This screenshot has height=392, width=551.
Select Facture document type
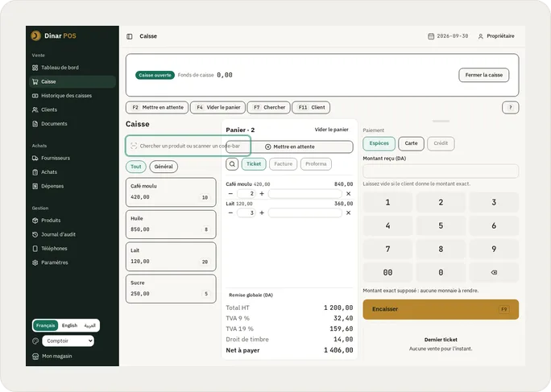pyautogui.click(x=284, y=164)
